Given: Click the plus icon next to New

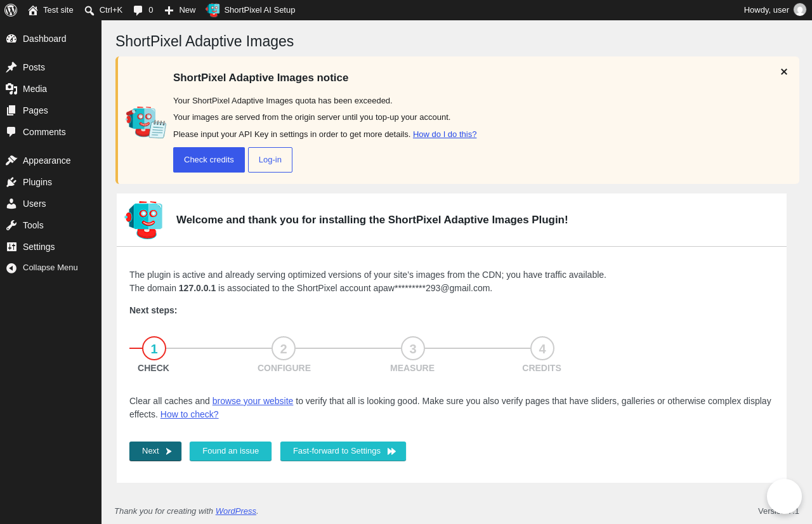Looking at the screenshot, I should [x=169, y=10].
